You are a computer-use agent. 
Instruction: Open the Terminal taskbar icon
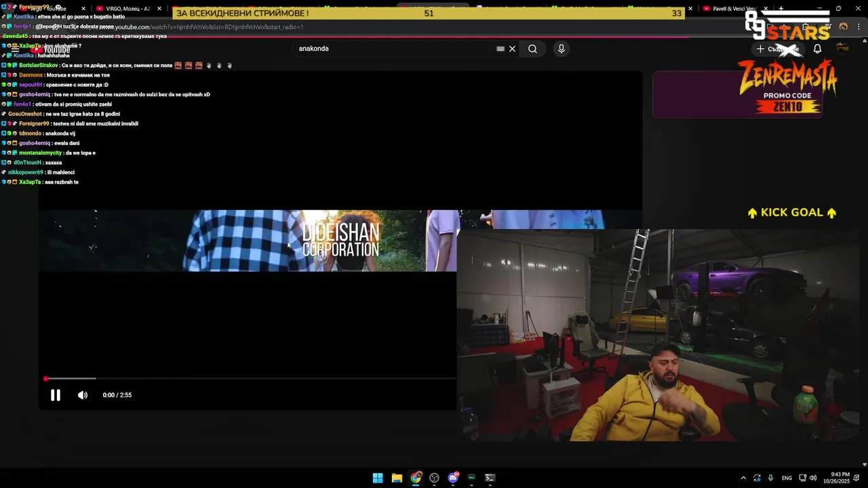click(x=490, y=478)
